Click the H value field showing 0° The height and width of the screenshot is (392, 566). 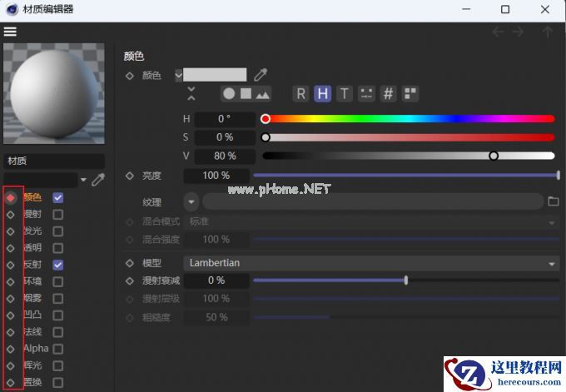click(x=225, y=119)
